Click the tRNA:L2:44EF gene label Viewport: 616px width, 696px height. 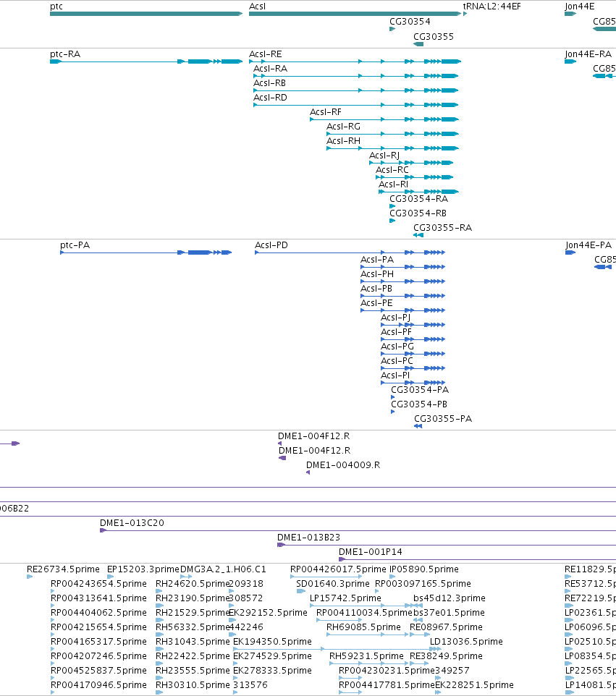(491, 7)
